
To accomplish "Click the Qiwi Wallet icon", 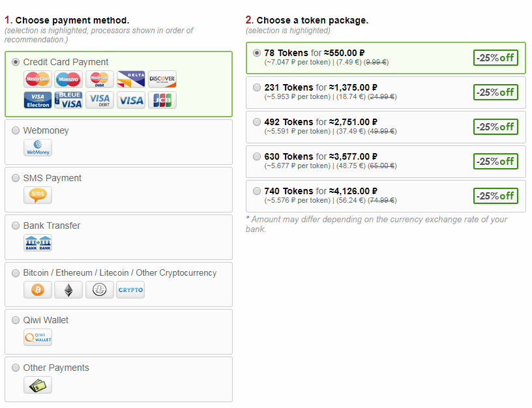I will [38, 338].
